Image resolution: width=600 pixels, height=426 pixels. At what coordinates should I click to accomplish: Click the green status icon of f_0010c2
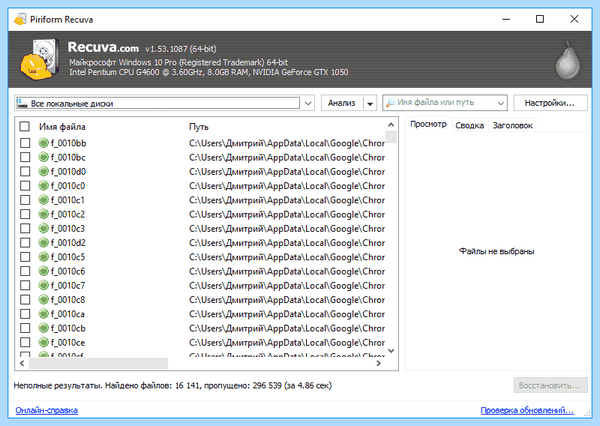point(44,214)
